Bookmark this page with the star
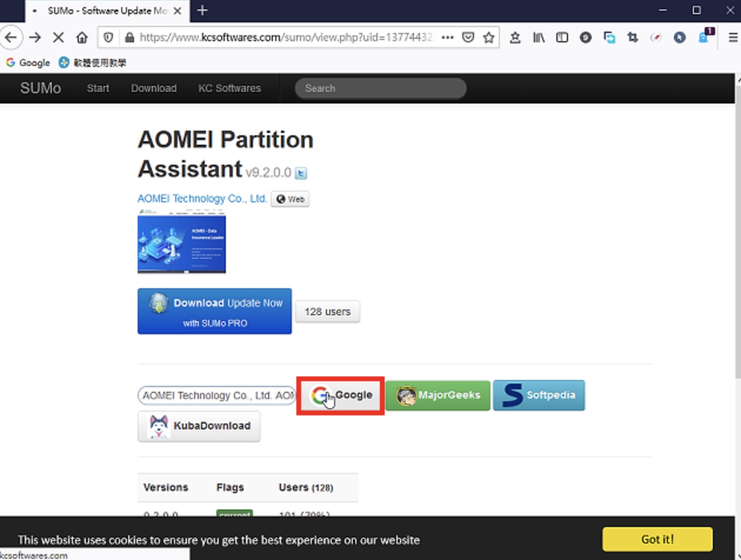The width and height of the screenshot is (741, 560). click(x=489, y=38)
